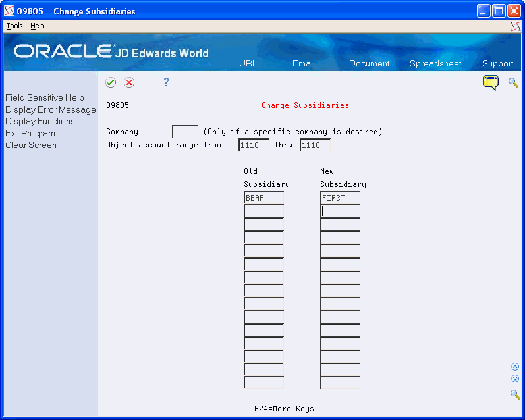The width and height of the screenshot is (525, 420).
Task: Click the New Subsidiary field containing FIRST
Action: (x=340, y=197)
